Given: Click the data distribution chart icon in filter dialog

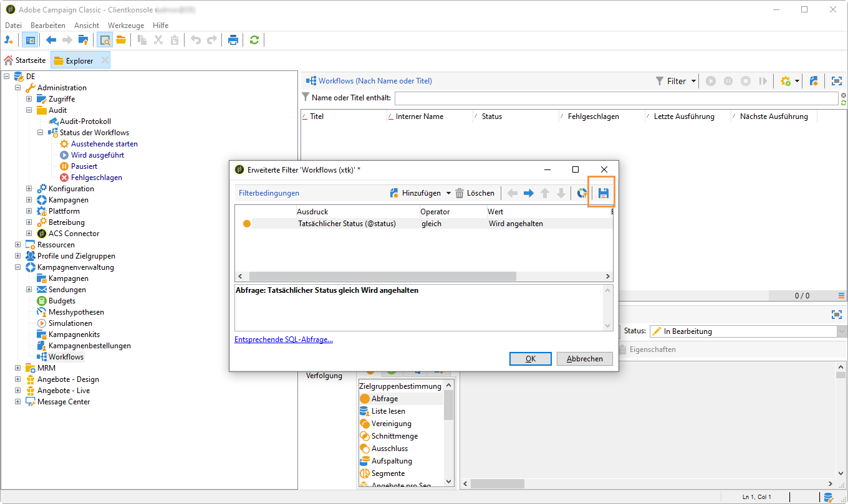Looking at the screenshot, I should (x=582, y=193).
